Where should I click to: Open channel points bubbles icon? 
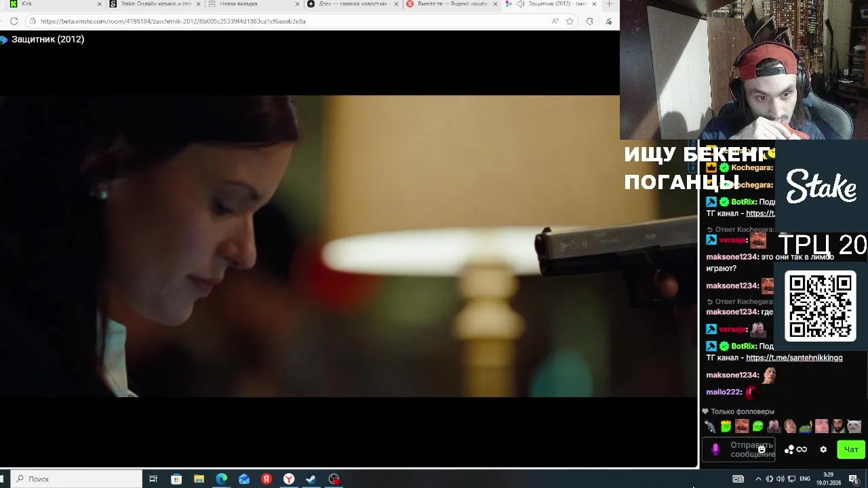coord(789,449)
